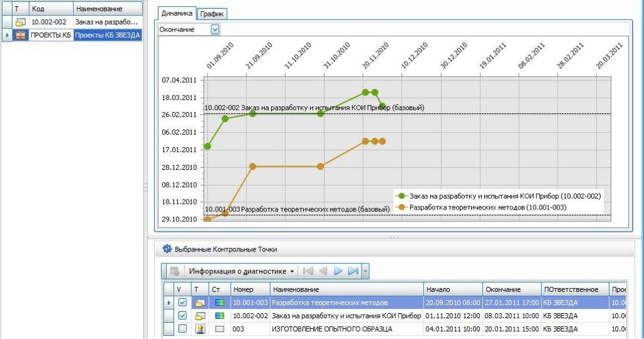This screenshot has height=339, width=644.
Task: Click the last green point on chart
Action: [x=382, y=106]
